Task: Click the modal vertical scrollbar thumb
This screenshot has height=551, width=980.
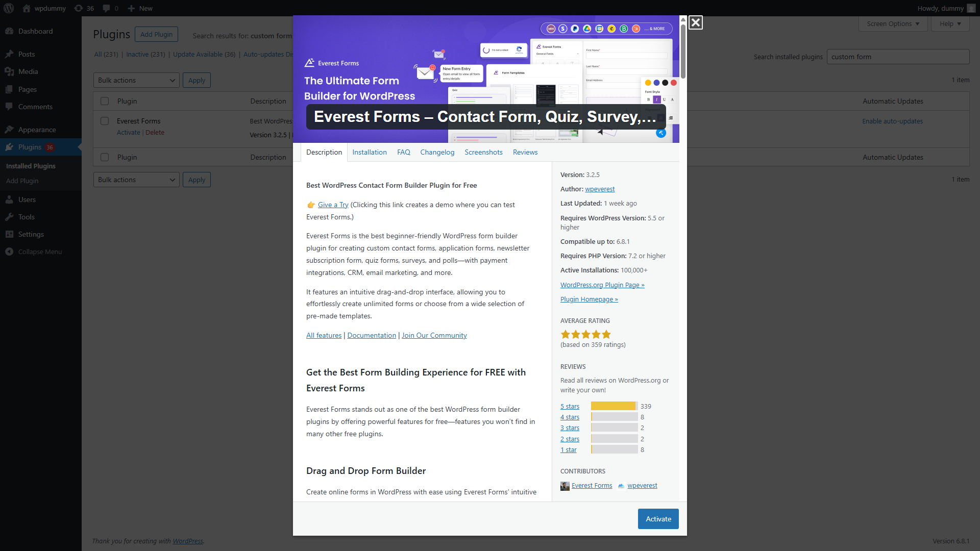Action: (x=683, y=51)
